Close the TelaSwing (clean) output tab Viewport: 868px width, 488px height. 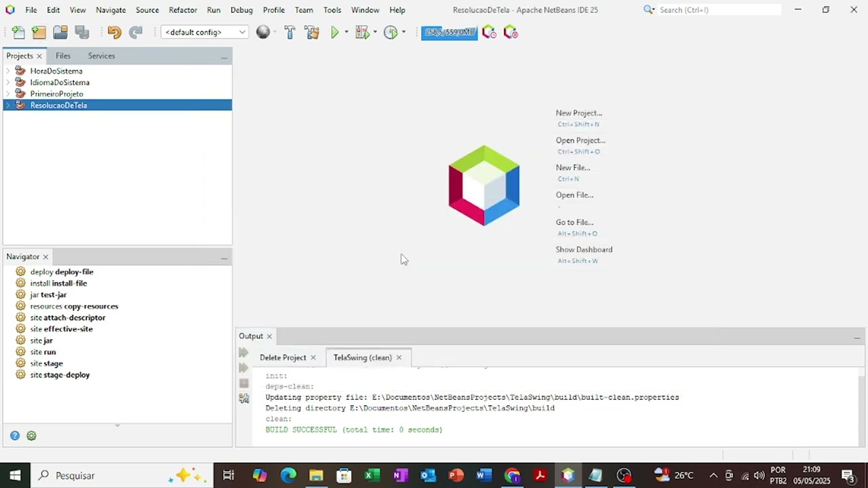tap(399, 358)
